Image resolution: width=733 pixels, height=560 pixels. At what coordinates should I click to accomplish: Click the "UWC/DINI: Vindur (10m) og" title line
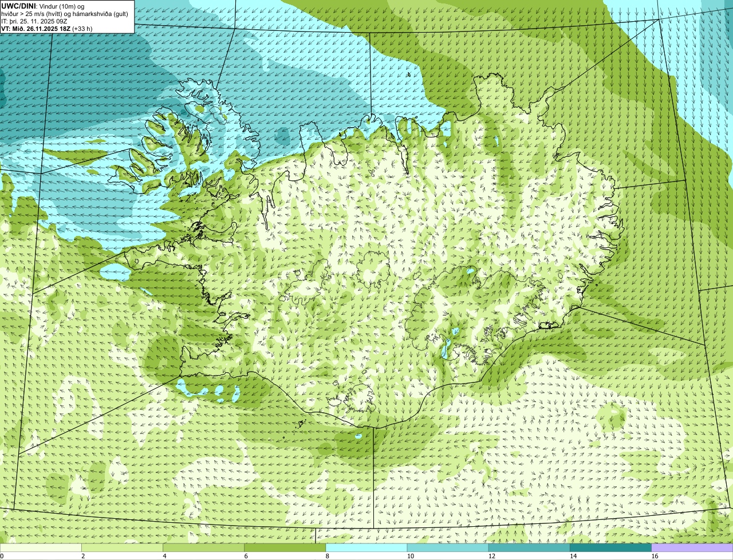(42, 6)
